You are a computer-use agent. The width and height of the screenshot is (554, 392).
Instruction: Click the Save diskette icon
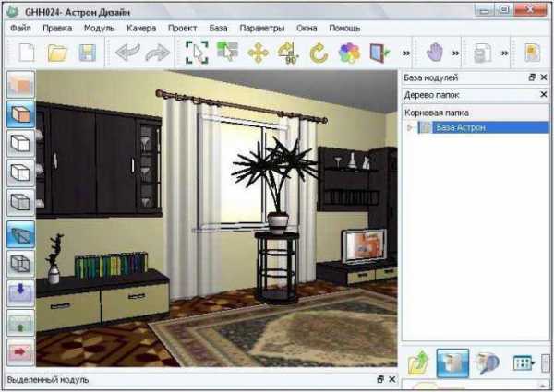click(87, 53)
